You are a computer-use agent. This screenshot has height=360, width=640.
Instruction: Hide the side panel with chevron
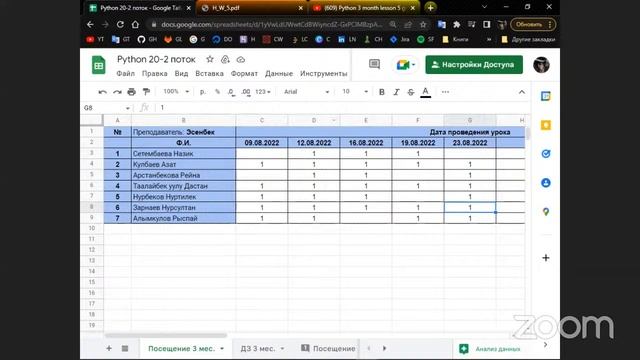click(546, 345)
